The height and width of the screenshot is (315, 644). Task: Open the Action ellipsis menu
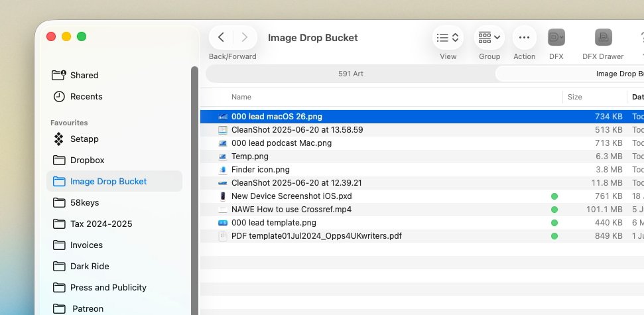click(x=524, y=38)
